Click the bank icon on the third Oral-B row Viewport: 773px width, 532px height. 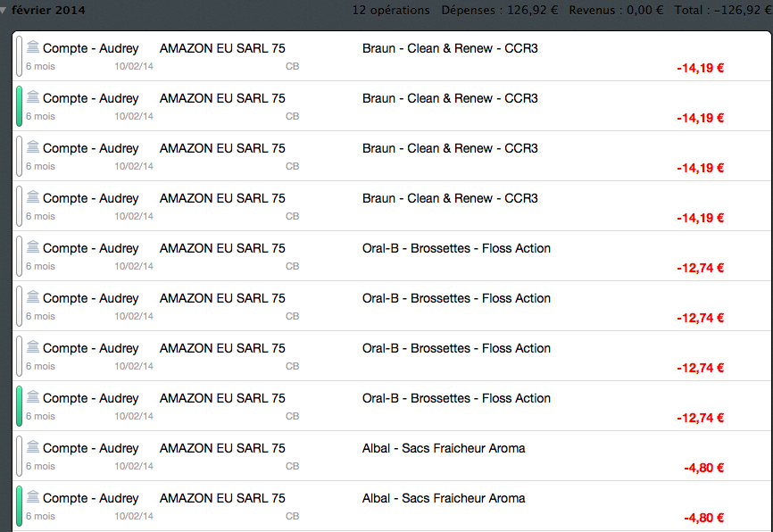click(x=32, y=346)
